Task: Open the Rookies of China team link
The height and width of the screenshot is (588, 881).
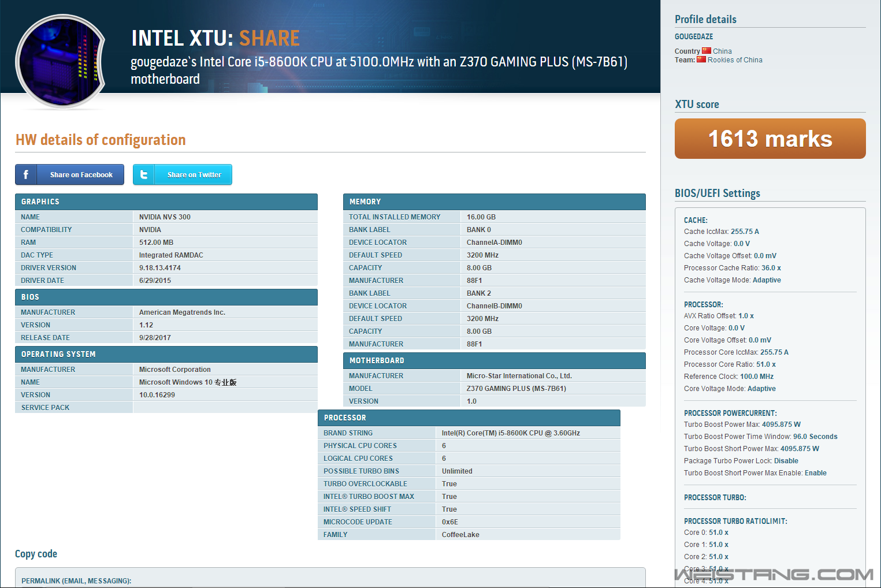Action: coord(735,60)
